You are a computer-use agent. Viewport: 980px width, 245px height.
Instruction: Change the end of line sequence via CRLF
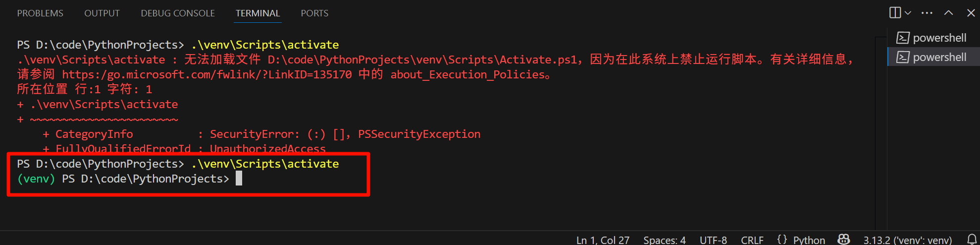[752, 240]
